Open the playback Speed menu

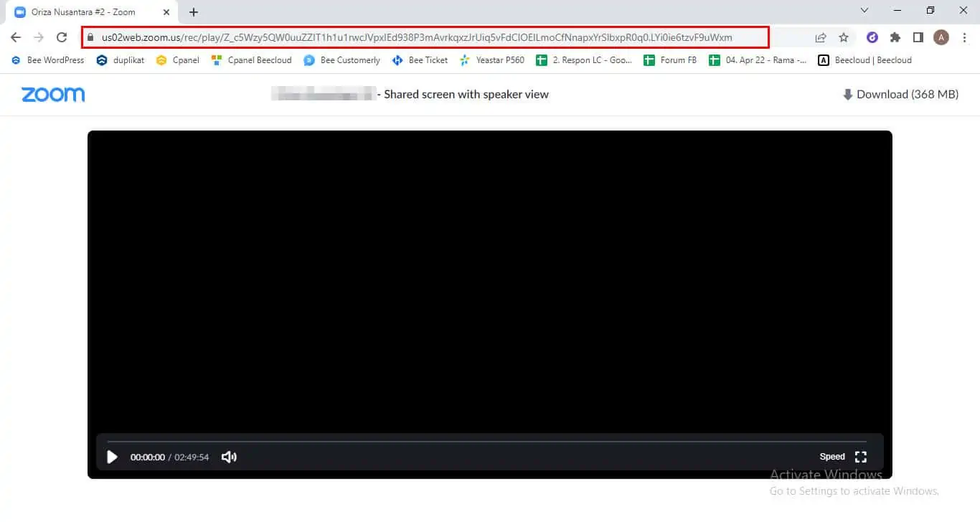tap(832, 457)
